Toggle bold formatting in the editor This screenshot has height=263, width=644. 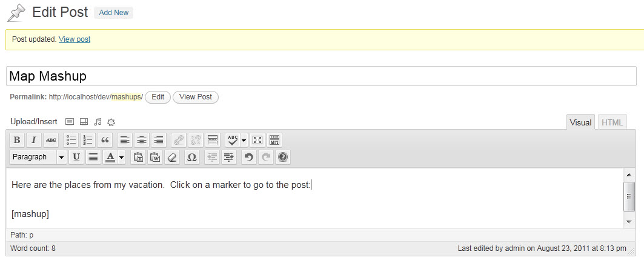[x=17, y=140]
